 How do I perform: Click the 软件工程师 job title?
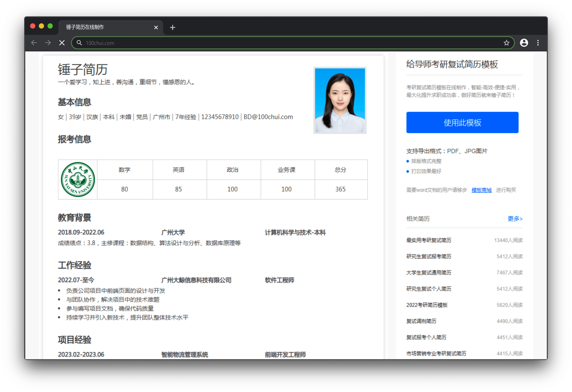tap(279, 280)
